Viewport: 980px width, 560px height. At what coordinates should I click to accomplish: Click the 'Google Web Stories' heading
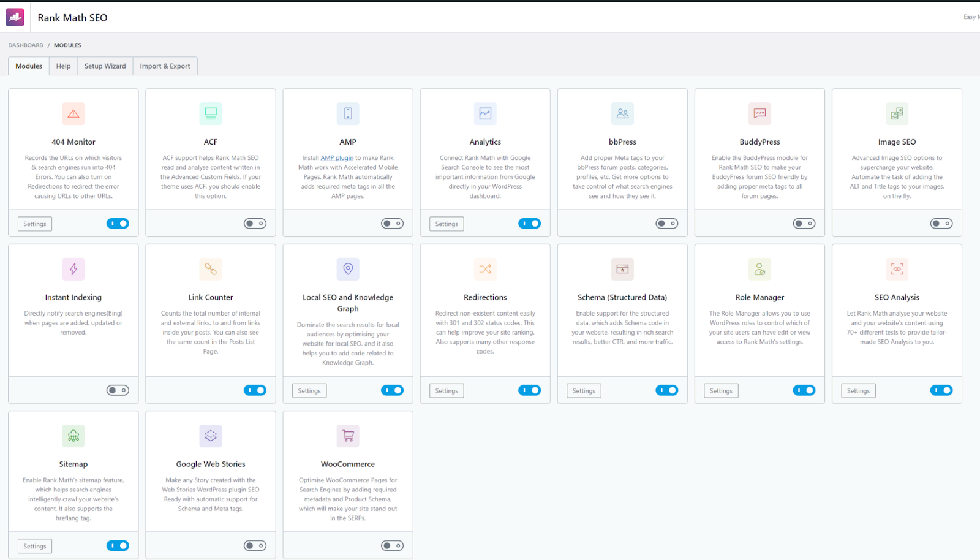tap(211, 464)
